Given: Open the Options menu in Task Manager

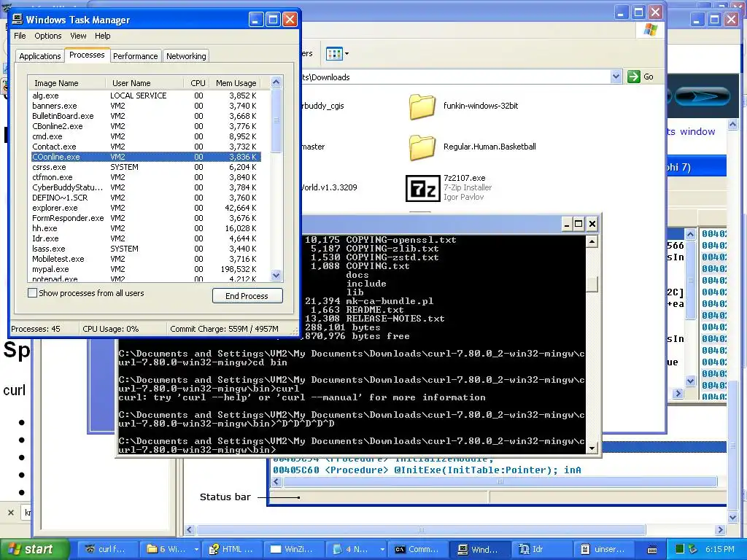Looking at the screenshot, I should (47, 36).
